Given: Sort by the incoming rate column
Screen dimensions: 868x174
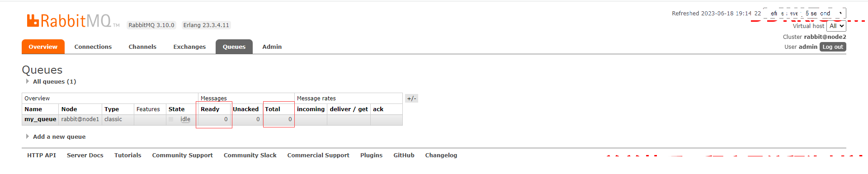Looking at the screenshot, I should point(311,109).
